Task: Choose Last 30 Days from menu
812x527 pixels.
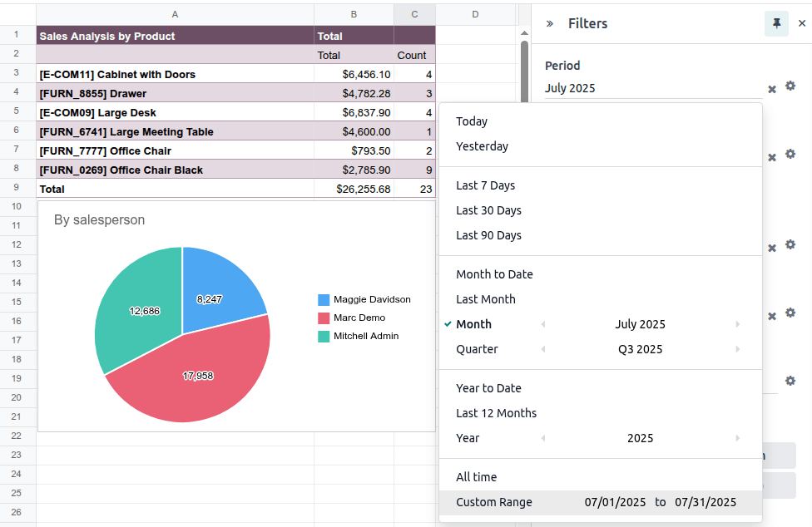Action: [488, 210]
